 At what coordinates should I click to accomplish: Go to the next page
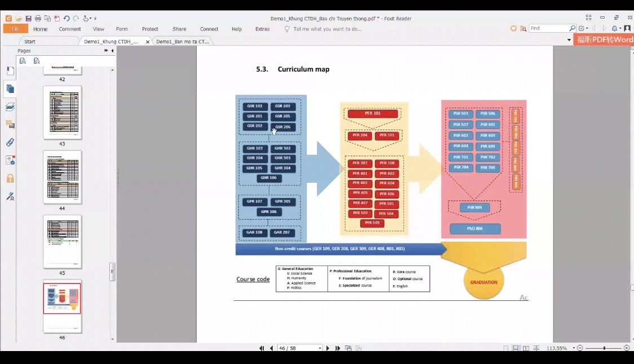[x=327, y=348]
